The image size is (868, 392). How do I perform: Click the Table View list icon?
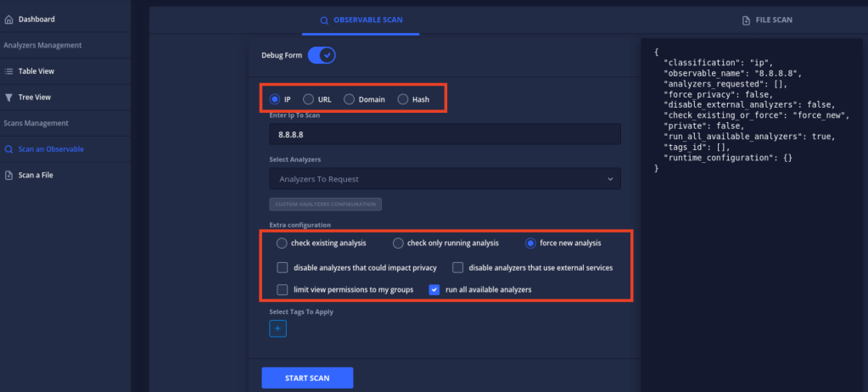coord(9,71)
